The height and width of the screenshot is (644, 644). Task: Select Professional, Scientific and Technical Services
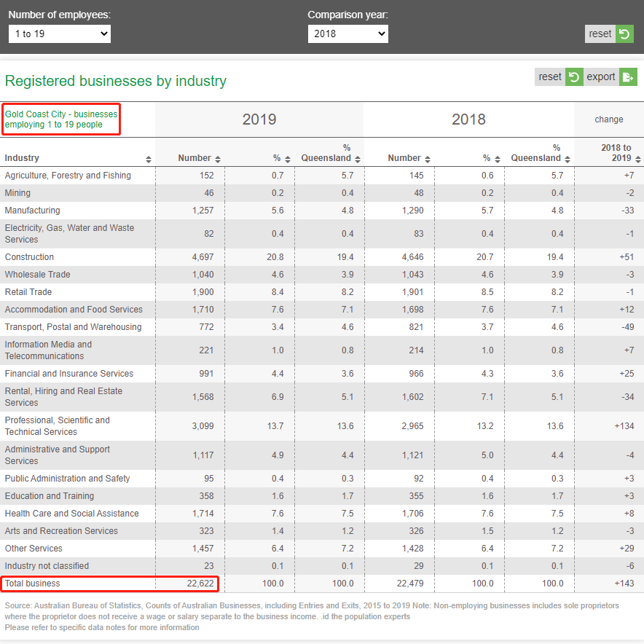tap(57, 426)
